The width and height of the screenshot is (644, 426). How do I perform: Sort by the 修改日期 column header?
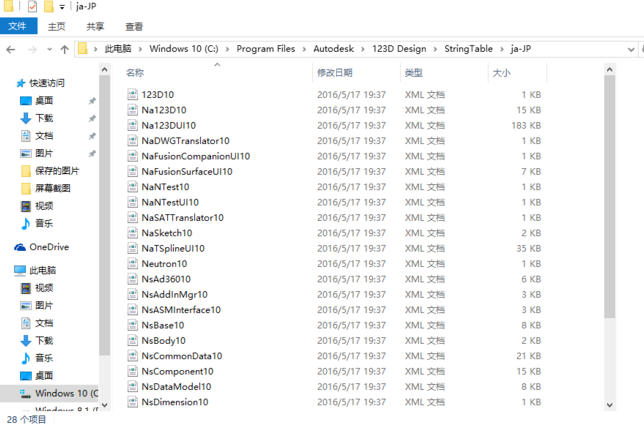click(334, 73)
